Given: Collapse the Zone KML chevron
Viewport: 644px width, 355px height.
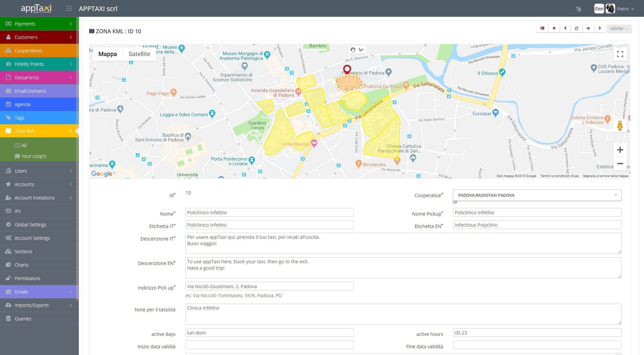Looking at the screenshot, I should click(x=71, y=131).
